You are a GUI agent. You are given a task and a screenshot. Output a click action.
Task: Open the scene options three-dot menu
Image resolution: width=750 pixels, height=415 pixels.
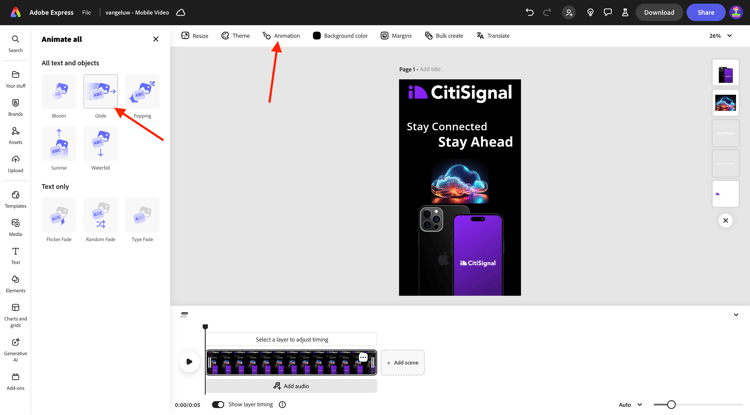(x=363, y=358)
